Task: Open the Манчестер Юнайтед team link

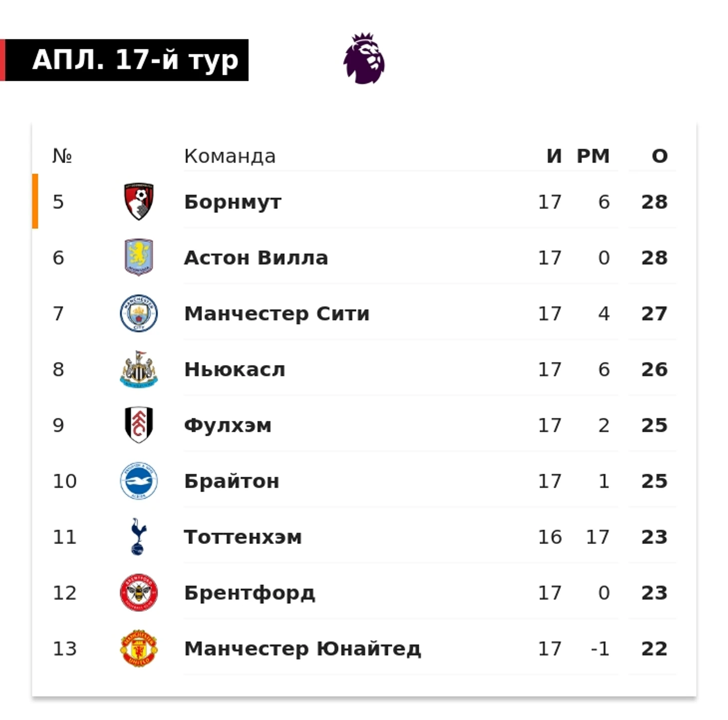Action: click(x=303, y=649)
